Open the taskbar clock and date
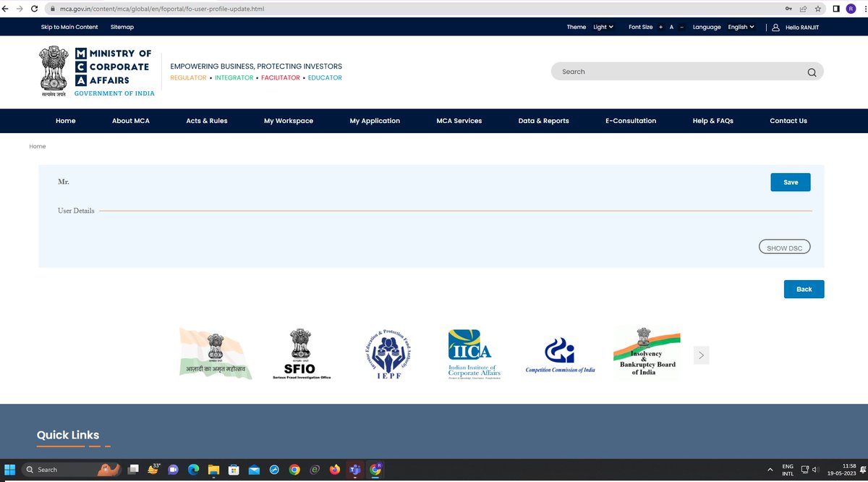Image resolution: width=868 pixels, height=482 pixels. (x=841, y=470)
